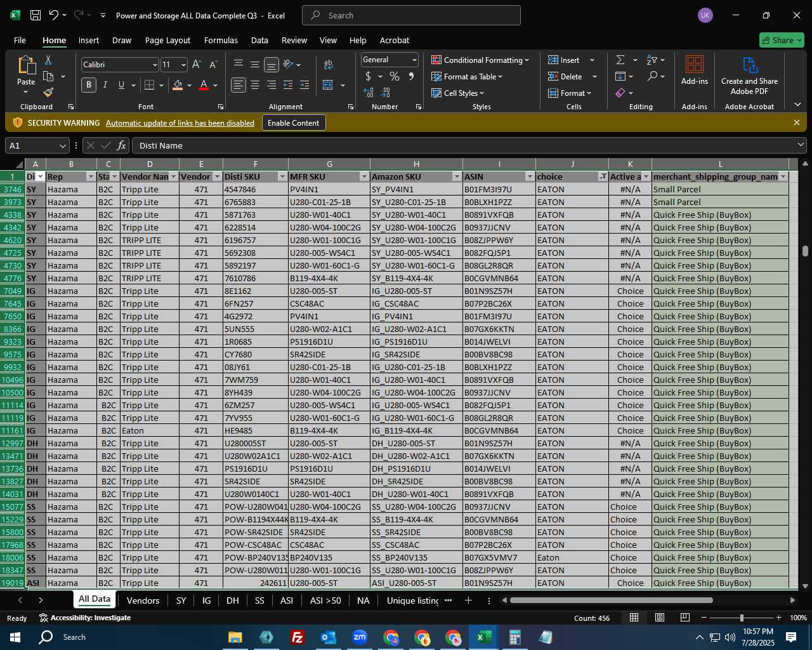Adjust the zoom slider handle
This screenshot has width=812, height=650.
(x=741, y=618)
